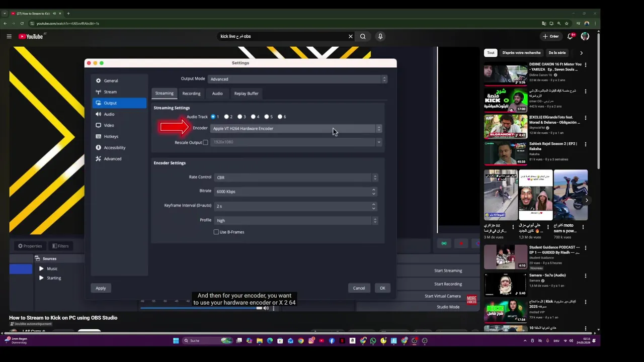Select the D'après votre recherche chip
The image size is (644, 362).
[x=521, y=53]
